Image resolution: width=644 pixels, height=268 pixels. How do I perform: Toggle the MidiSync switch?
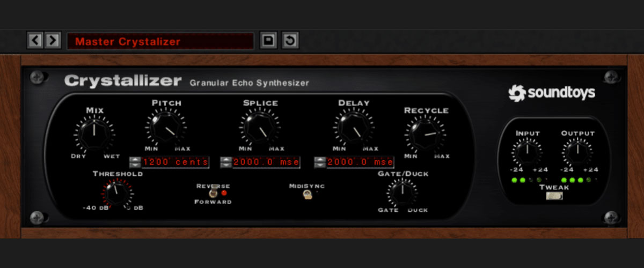tap(309, 196)
